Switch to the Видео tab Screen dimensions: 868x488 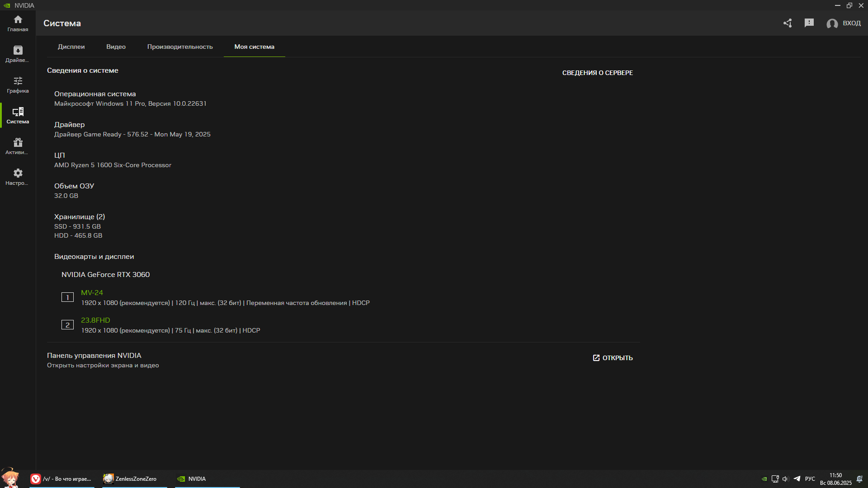[x=116, y=47]
